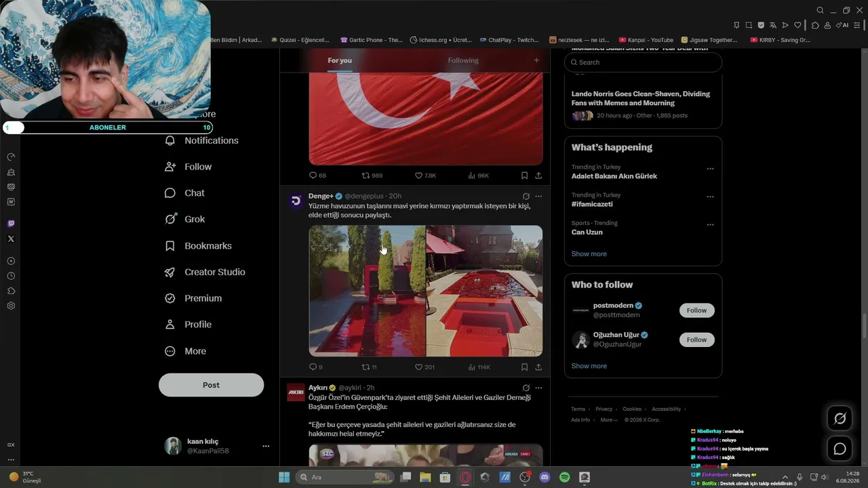Expand the More footer links
Screen dimensions: 868x488
[x=608, y=420]
